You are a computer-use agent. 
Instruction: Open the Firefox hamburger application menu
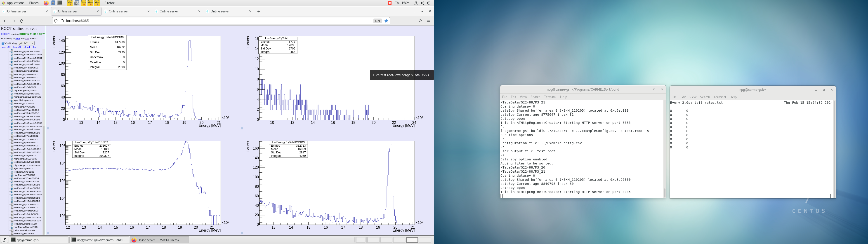pos(429,21)
